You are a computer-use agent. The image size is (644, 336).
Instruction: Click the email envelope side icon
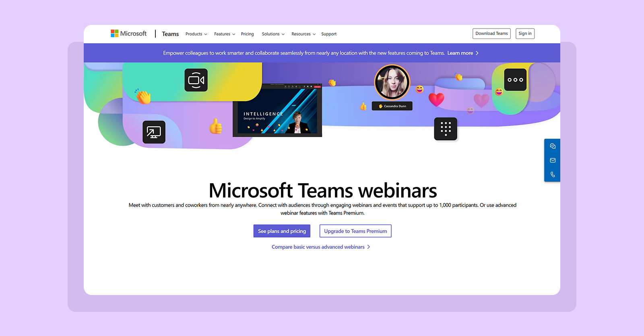tap(553, 160)
